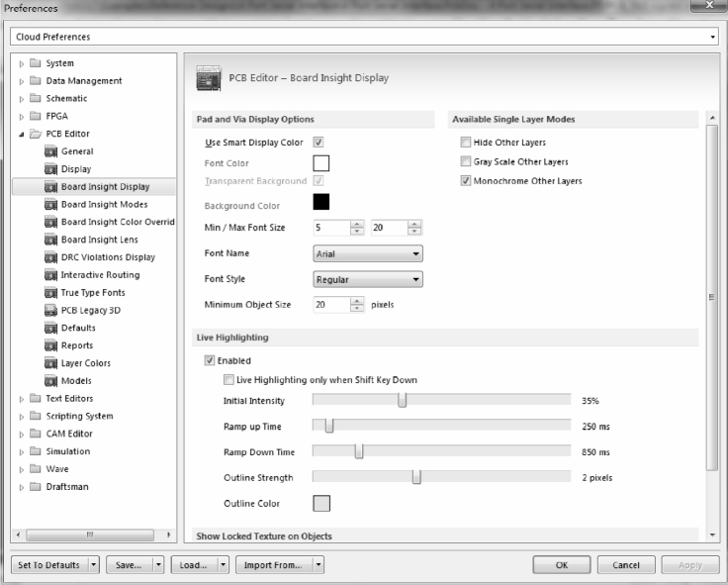728x585 pixels.
Task: Click the Text Editors folder icon
Action: [36, 398]
